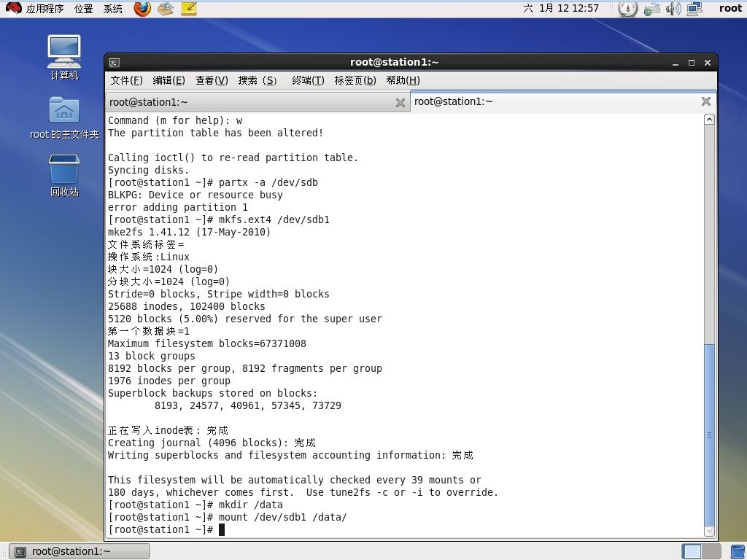Click the trash applet in bottom panel
Image resolution: width=747 pixels, height=560 pixels.
738,551
